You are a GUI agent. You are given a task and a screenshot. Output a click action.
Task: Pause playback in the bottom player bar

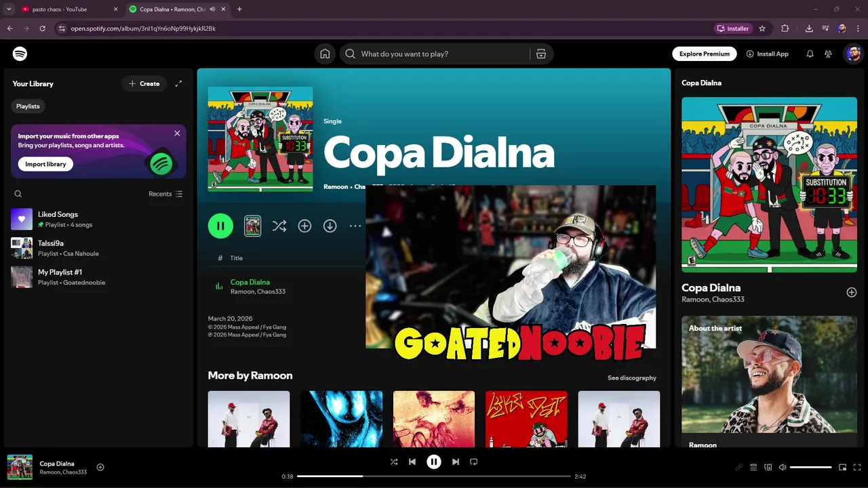point(434,462)
